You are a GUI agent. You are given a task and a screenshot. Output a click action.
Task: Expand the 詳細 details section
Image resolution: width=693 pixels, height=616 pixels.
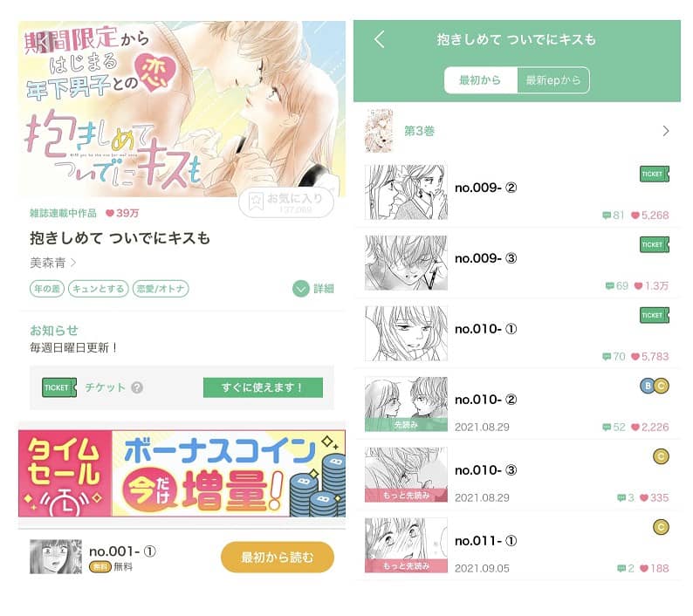pos(313,289)
